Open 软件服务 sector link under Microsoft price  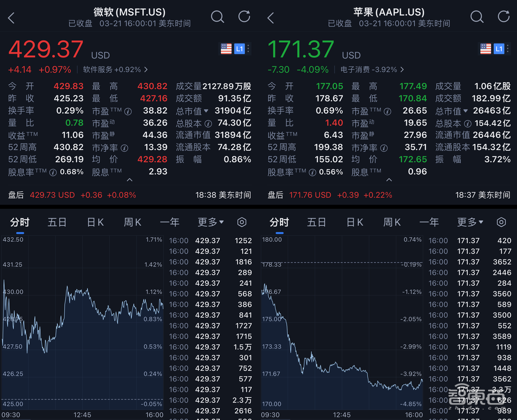115,69
